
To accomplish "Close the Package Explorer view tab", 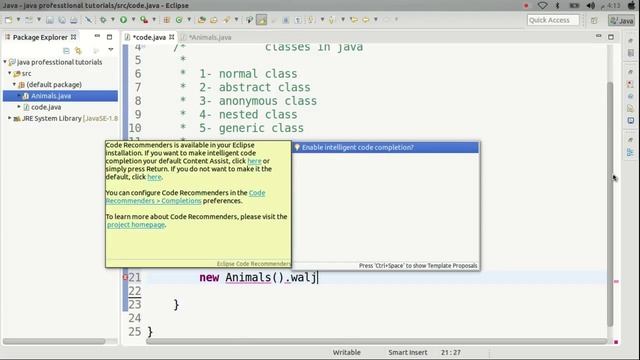I will pos(73,37).
